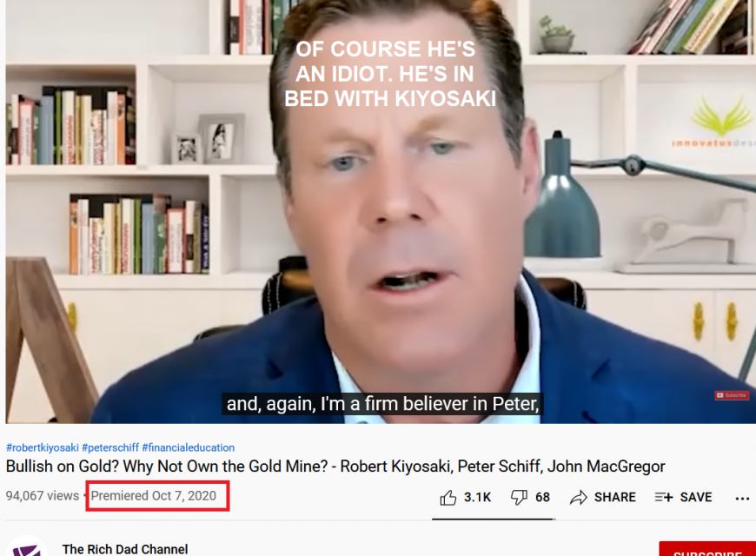The image size is (756, 556).
Task: Click the Subscribe watermark in the video corner
Action: pyautogui.click(x=732, y=395)
